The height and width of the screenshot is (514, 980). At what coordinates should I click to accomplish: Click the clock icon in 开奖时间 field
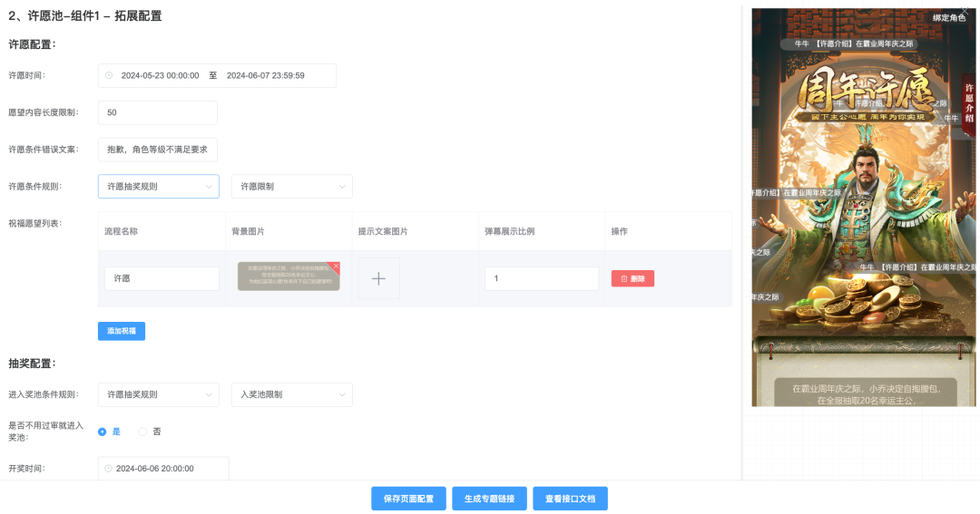pos(108,469)
